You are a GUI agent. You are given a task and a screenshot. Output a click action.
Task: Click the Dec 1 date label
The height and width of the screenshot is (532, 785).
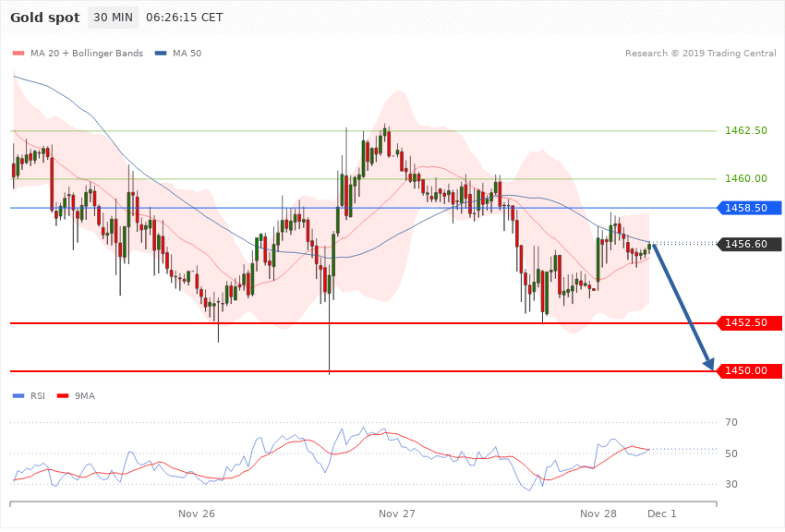coord(662,514)
